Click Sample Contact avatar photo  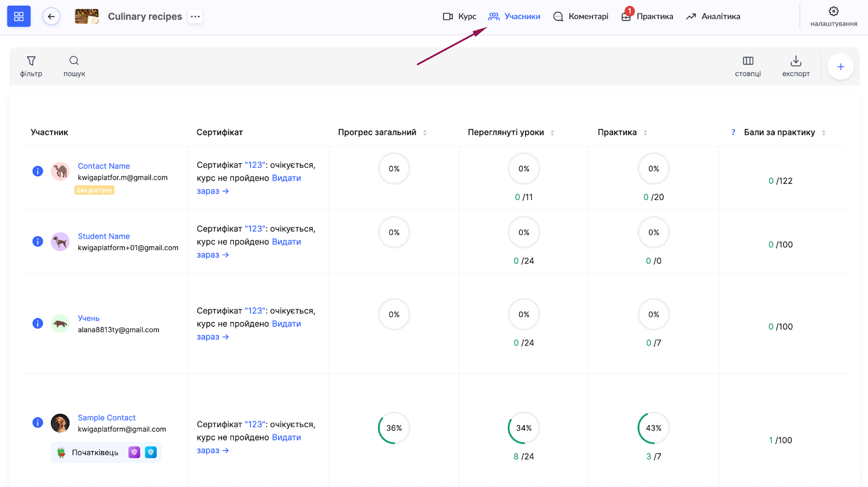point(60,423)
